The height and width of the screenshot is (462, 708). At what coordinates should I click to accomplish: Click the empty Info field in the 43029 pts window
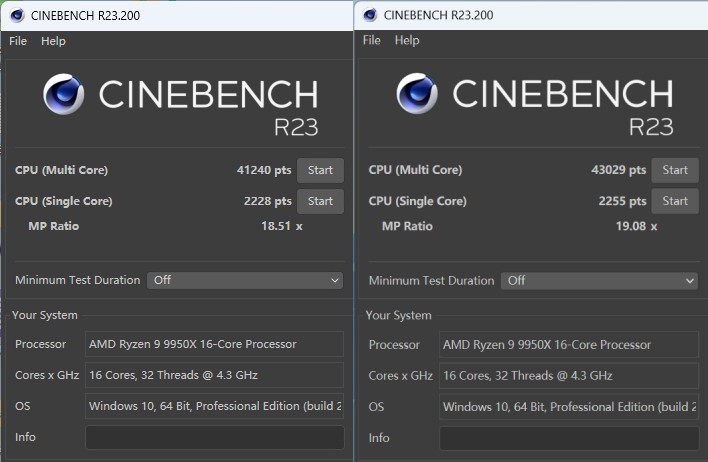[x=568, y=437]
